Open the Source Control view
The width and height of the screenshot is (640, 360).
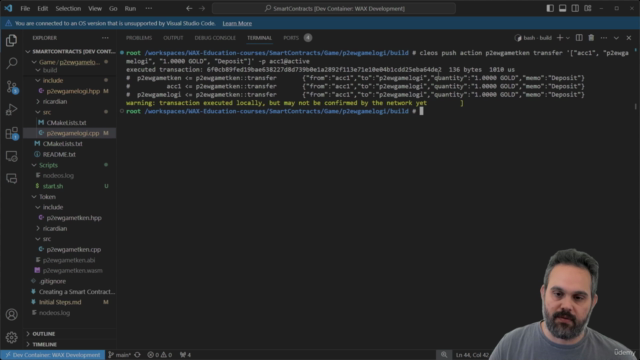click(11, 87)
